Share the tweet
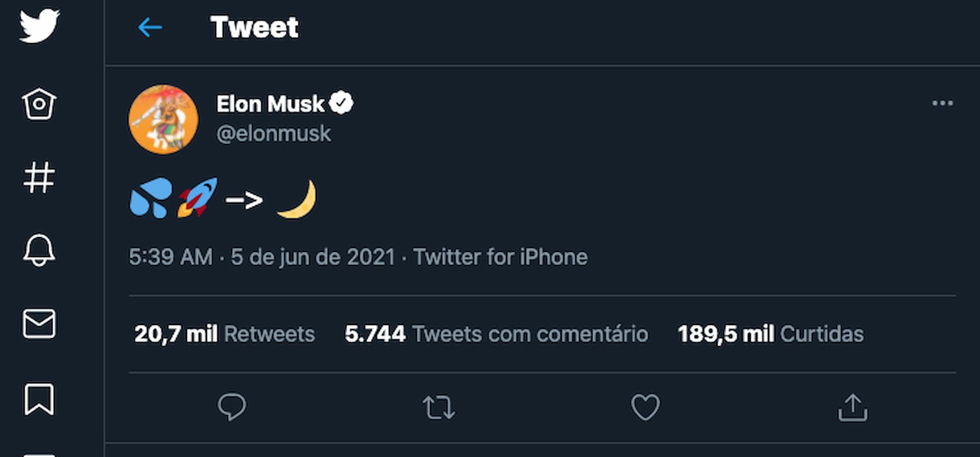This screenshot has width=980, height=457. pos(852,407)
